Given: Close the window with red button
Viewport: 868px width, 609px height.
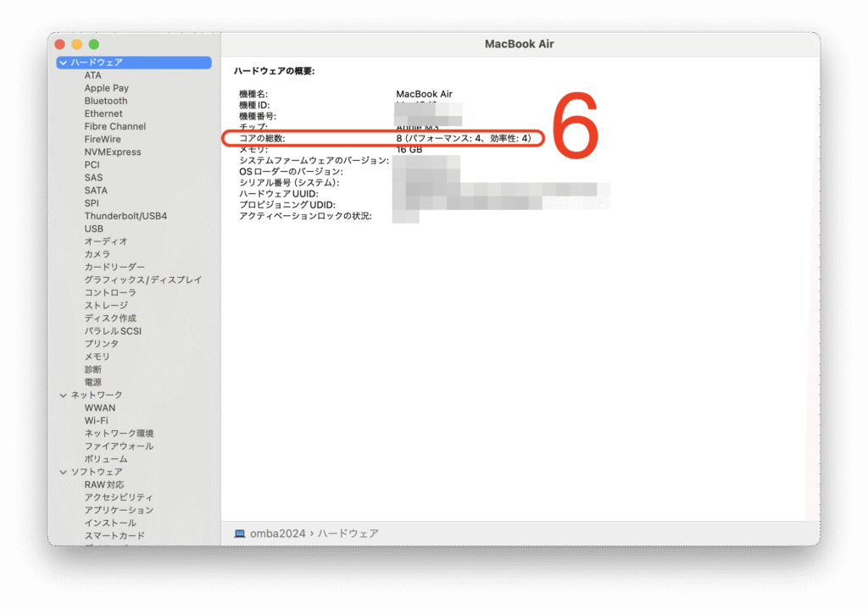Looking at the screenshot, I should [x=60, y=44].
